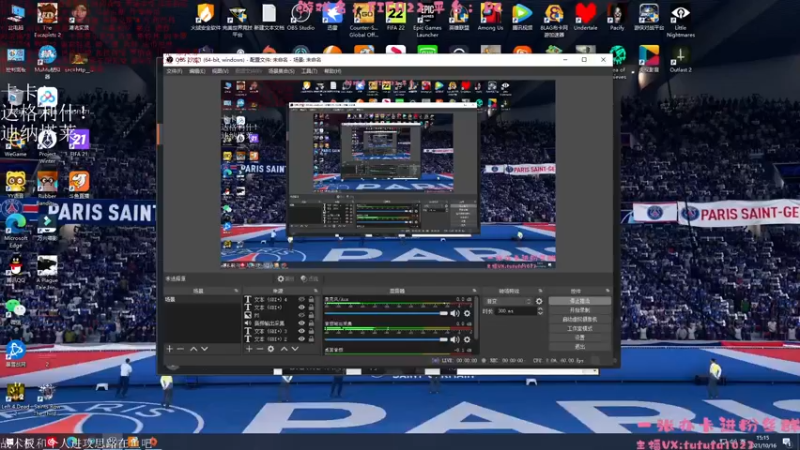Click the 工作室模式 studio mode button
800x450 pixels.
point(580,329)
